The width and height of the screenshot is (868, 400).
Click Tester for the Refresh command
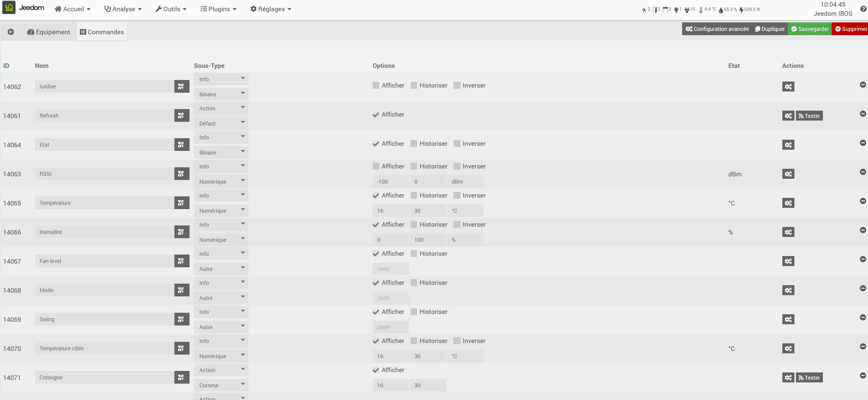[809, 116]
